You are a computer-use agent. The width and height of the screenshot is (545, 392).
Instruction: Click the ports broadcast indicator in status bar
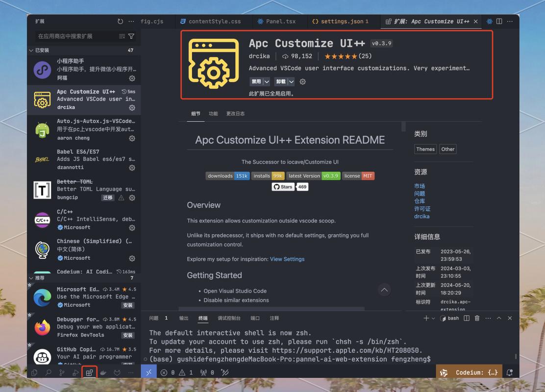tap(206, 372)
